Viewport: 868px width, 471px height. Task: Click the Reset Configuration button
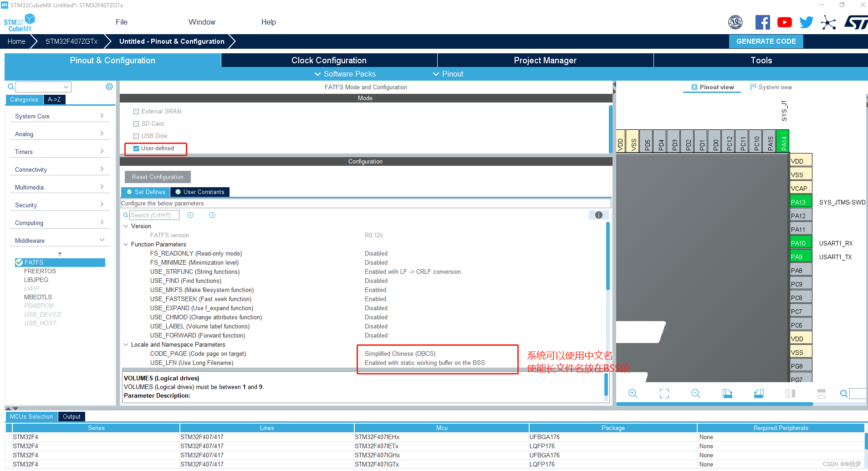158,177
